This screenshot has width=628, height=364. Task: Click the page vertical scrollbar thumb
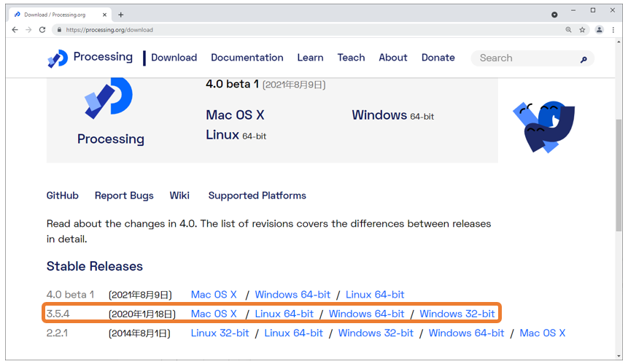point(619,175)
